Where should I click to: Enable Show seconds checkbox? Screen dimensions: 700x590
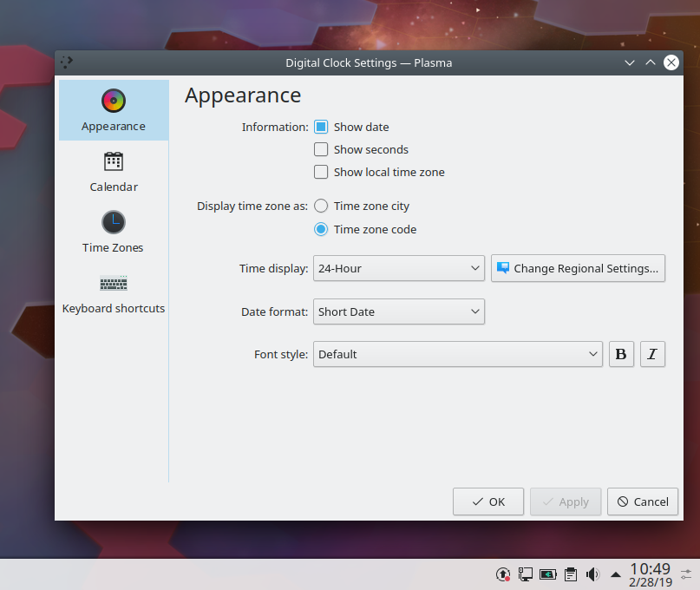click(x=321, y=149)
